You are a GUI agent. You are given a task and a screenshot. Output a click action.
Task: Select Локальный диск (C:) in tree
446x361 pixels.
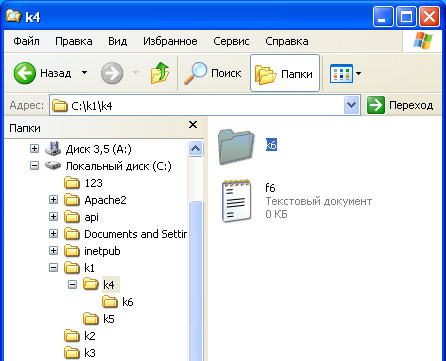118,166
